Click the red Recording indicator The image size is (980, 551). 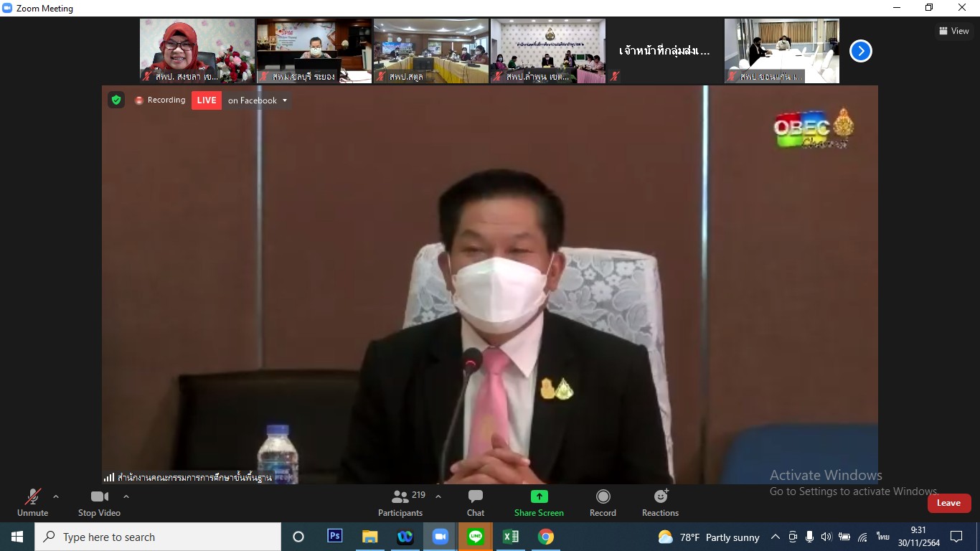coord(160,100)
